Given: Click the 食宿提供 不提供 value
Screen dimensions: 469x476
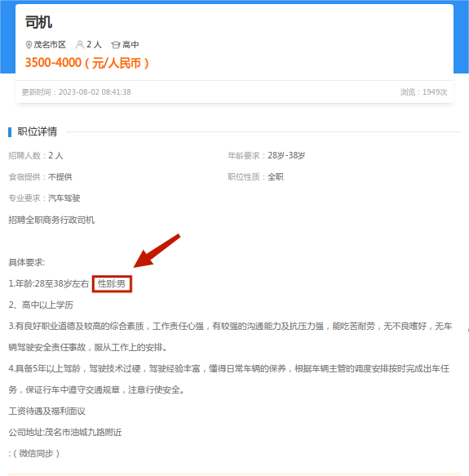Looking at the screenshot, I should (x=60, y=176).
